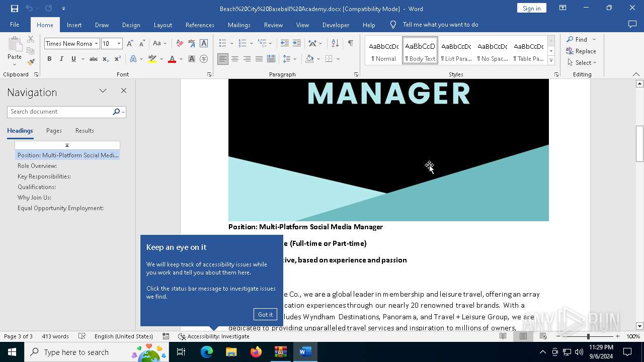Image resolution: width=644 pixels, height=362 pixels.
Task: Toggle Underline formatting
Action: [x=73, y=59]
